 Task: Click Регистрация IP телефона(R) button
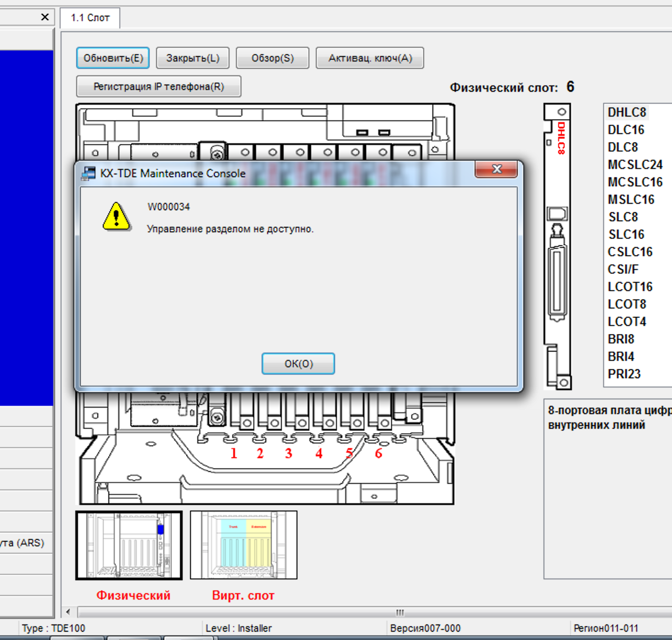coord(159,86)
